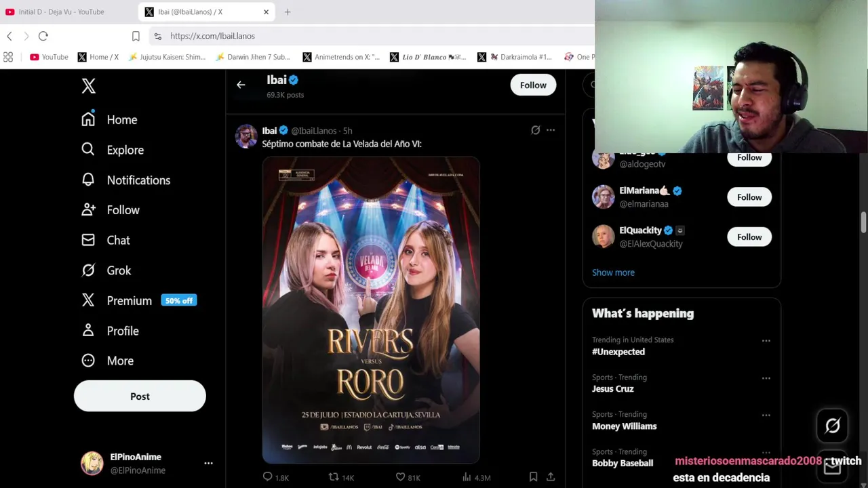The image size is (868, 488).
Task: Click the bookmark icon in browser toolbar
Action: tap(136, 36)
